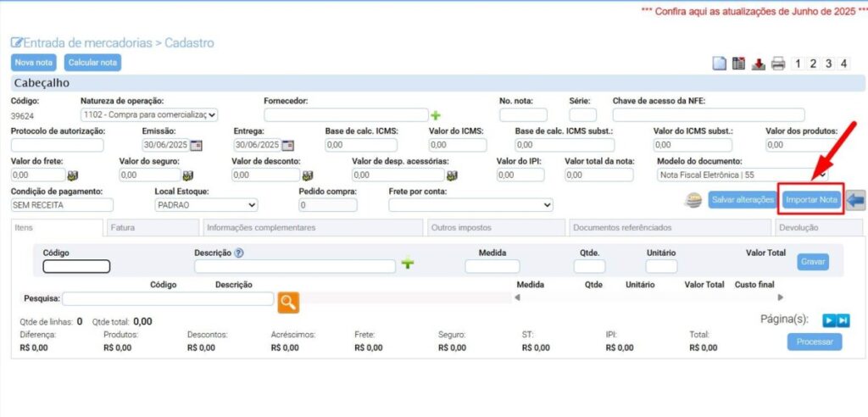Click the blue back arrow icon
The height and width of the screenshot is (417, 868).
click(x=856, y=200)
